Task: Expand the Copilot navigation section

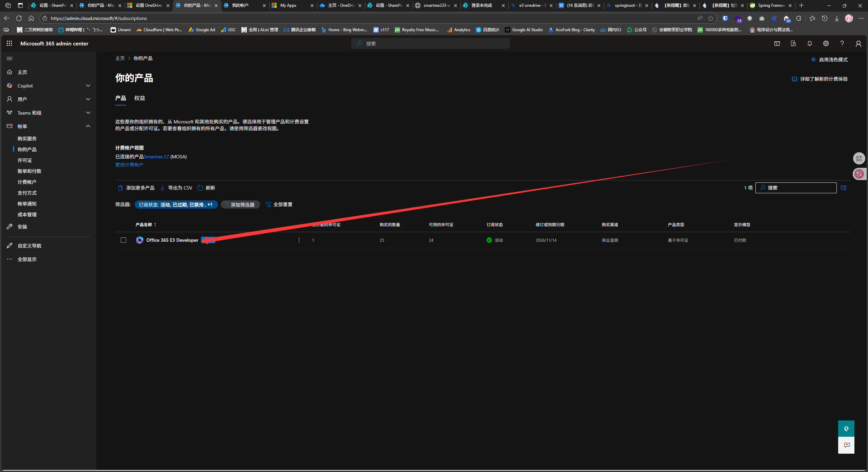Action: tap(88, 86)
